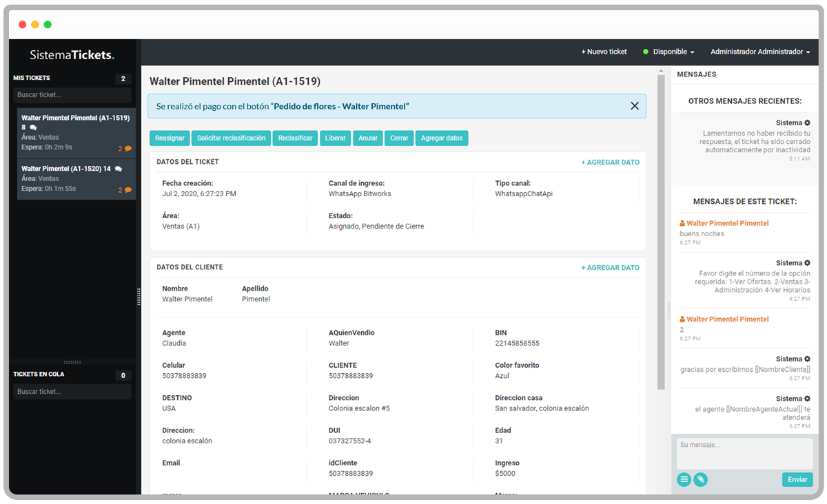
Task: Click + AGREGAR DATO in Datos del Ticket
Action: coord(610,162)
